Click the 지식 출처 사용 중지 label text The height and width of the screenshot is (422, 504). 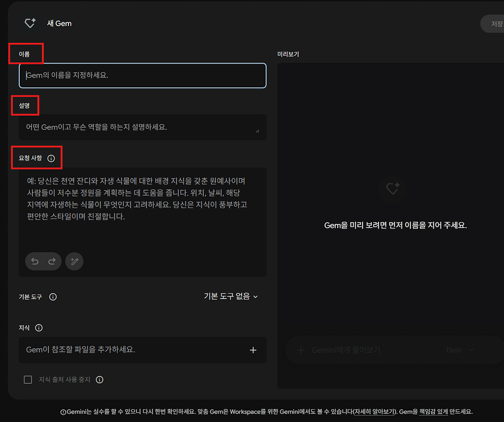64,380
